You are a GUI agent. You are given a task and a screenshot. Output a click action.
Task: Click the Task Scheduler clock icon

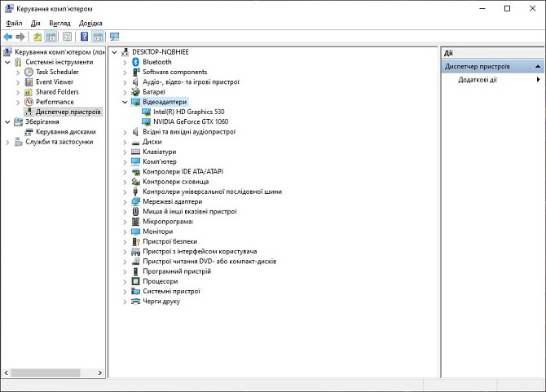pos(29,72)
